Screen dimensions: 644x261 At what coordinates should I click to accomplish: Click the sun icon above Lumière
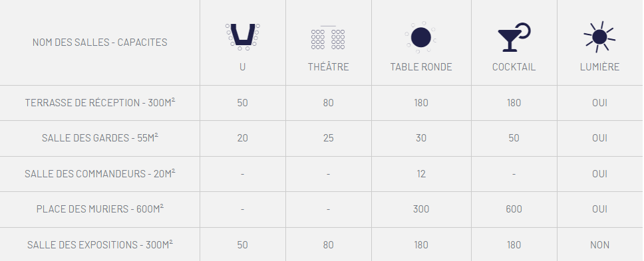pos(599,37)
